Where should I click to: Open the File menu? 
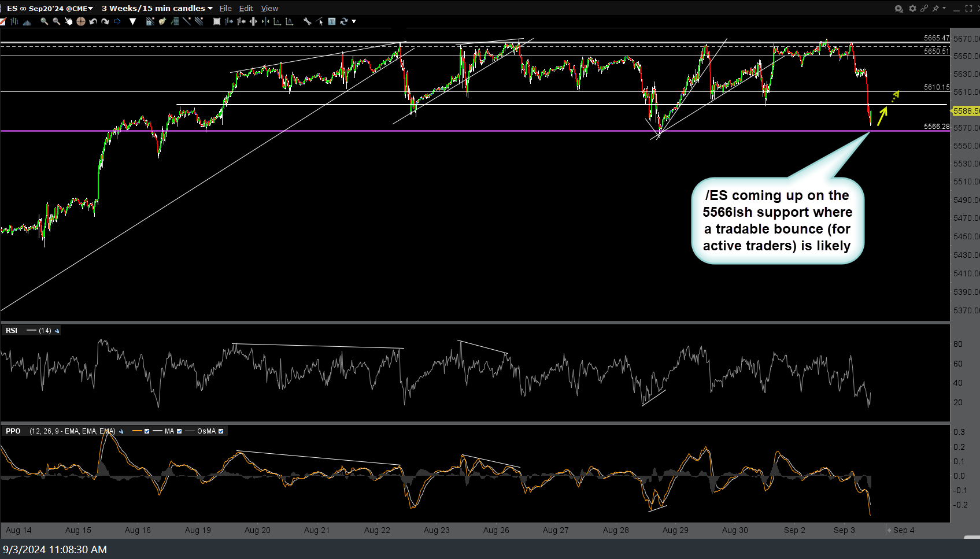pyautogui.click(x=225, y=8)
